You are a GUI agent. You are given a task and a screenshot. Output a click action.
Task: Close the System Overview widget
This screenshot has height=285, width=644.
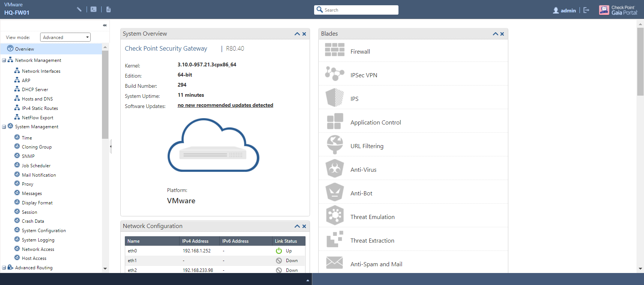(304, 34)
